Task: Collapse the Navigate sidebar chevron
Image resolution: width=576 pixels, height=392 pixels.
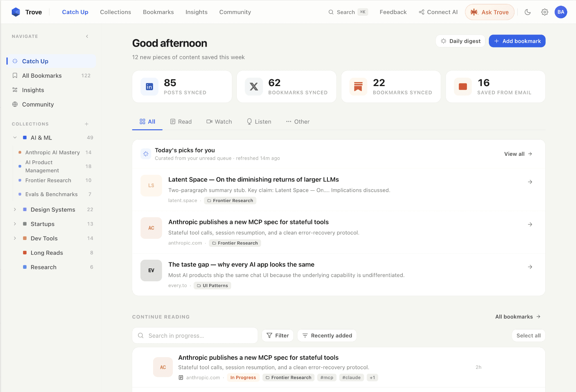Action: [x=87, y=36]
